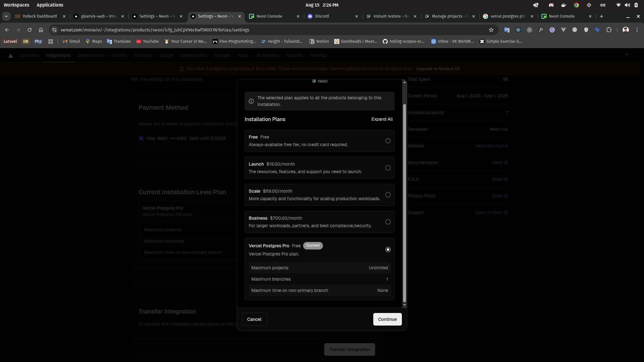Click Open in Neon support link
Image resolution: width=644 pixels, height=362 pixels.
491,212
